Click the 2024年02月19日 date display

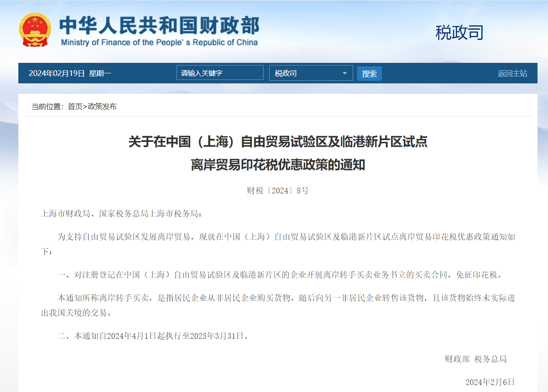tap(56, 73)
